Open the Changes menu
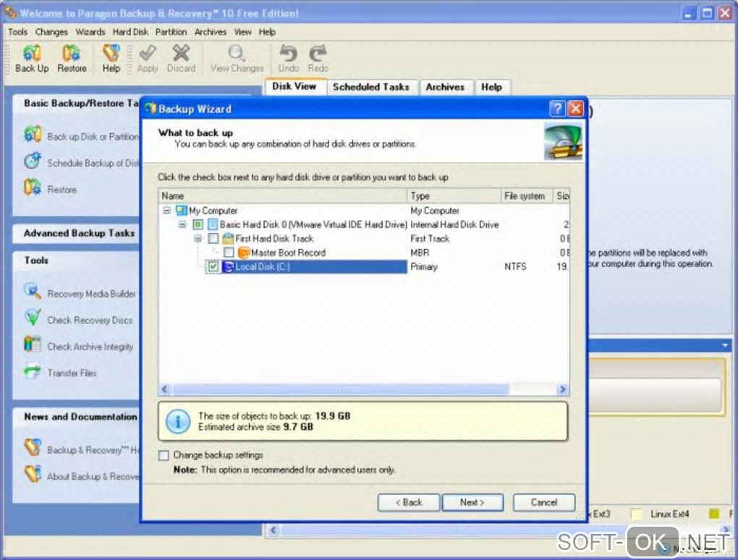The width and height of the screenshot is (738, 560). point(51,32)
